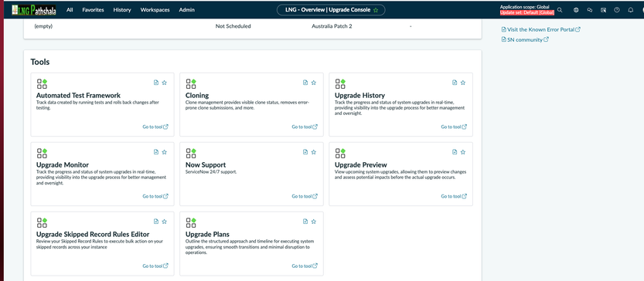Open the Admin menu
The image size is (644, 281).
tap(187, 10)
